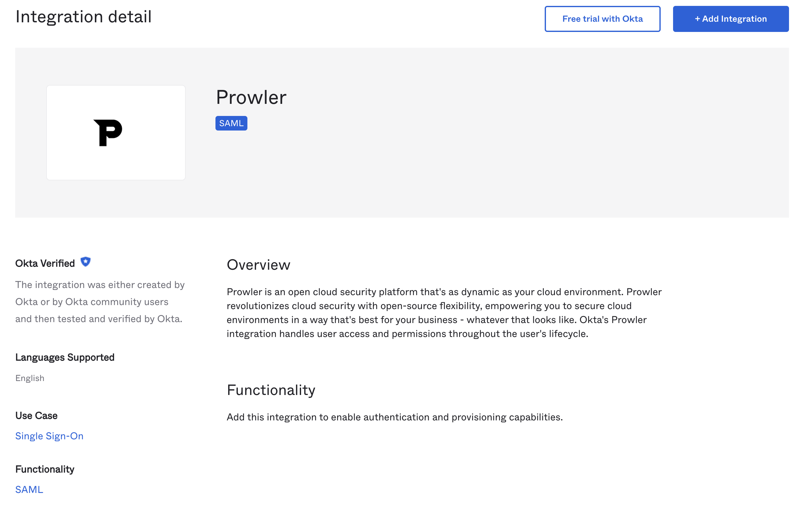Click the plus icon on Add Integration
The height and width of the screenshot is (532, 798).
(697, 19)
